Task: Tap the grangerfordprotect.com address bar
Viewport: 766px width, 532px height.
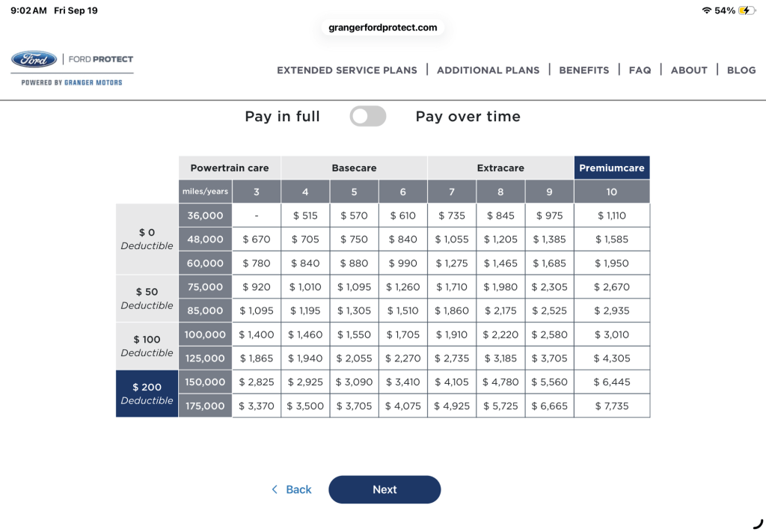Action: (x=383, y=28)
